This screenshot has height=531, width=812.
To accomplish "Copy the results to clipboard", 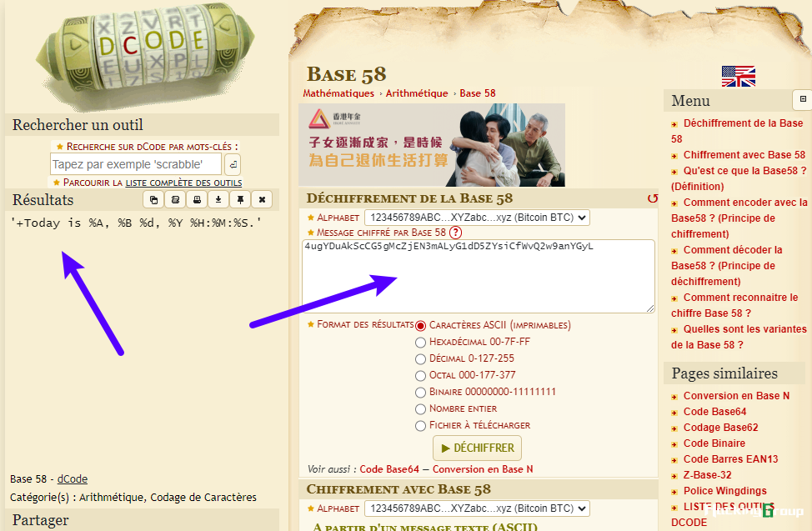I will [153, 199].
